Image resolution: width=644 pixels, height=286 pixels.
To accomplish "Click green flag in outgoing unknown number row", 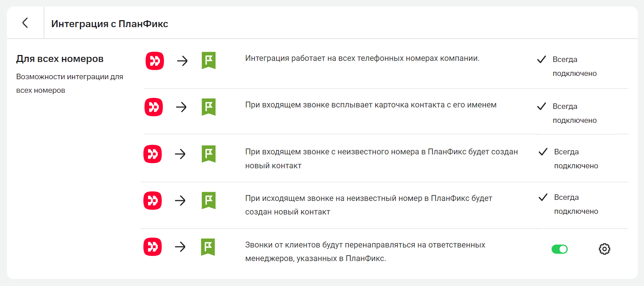I will [x=209, y=201].
